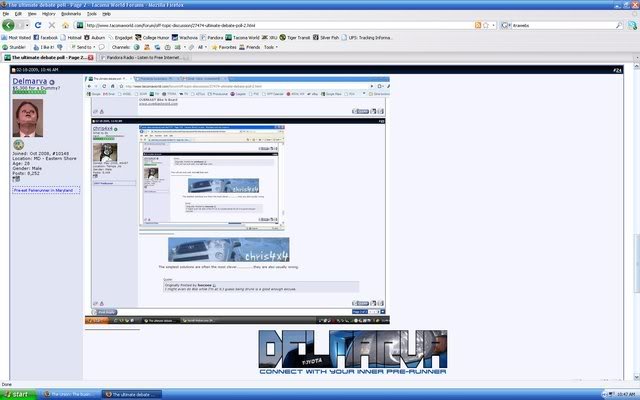Click into the browser search box

coord(563,25)
